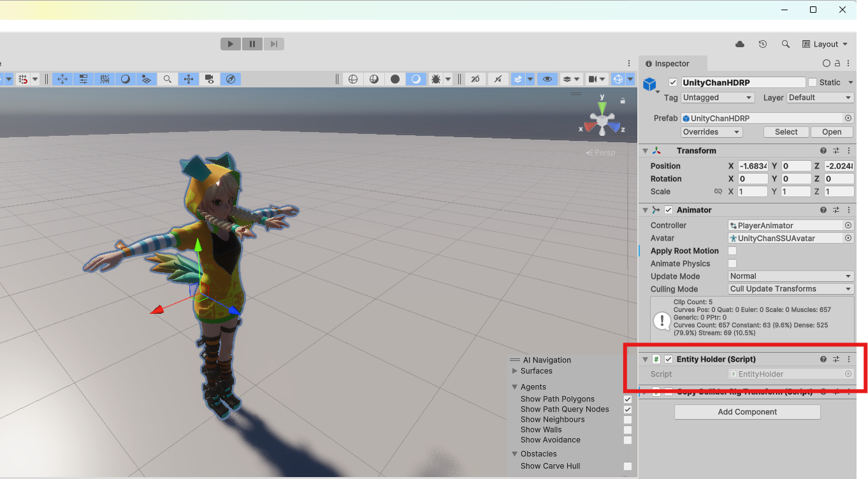
Task: Click the prefab Select button
Action: [786, 132]
